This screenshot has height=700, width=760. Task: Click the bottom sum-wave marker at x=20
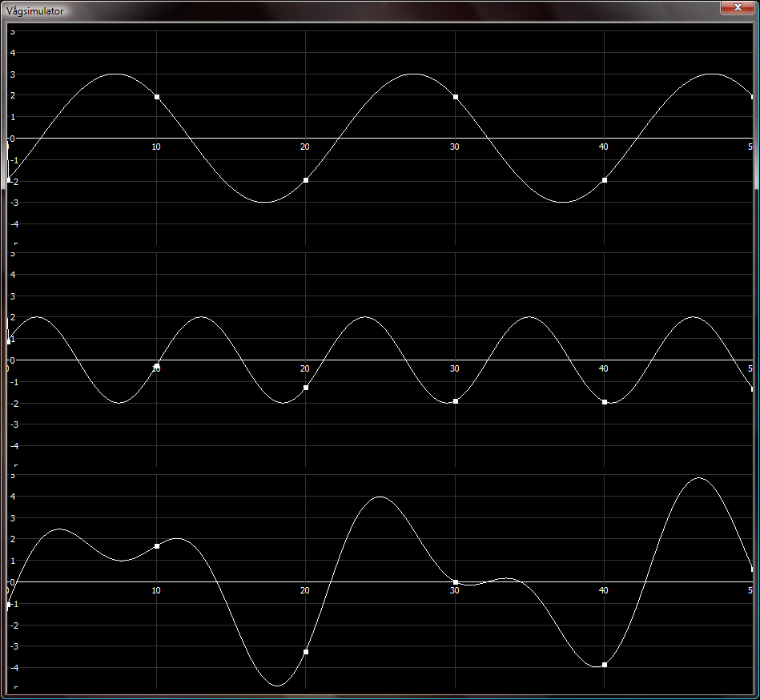(306, 652)
